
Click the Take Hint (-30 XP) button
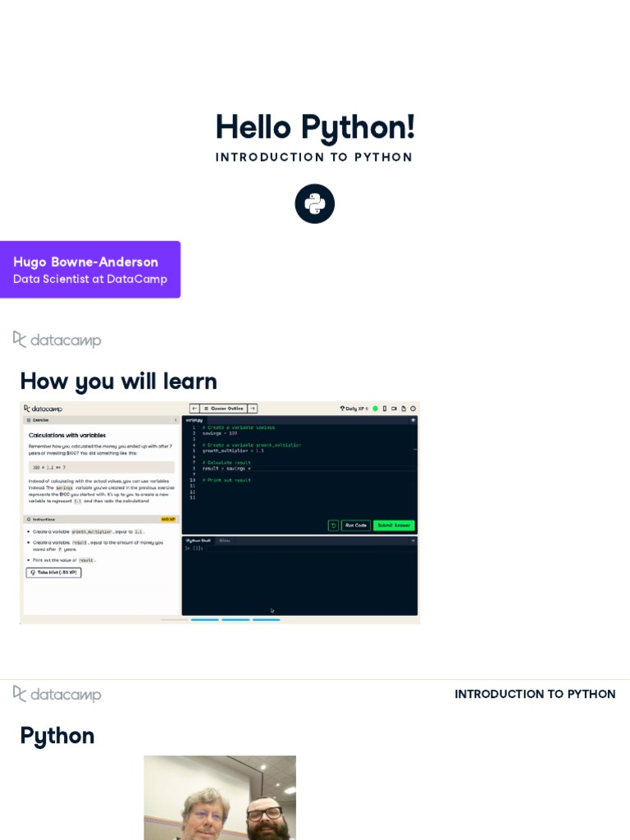pos(53,572)
